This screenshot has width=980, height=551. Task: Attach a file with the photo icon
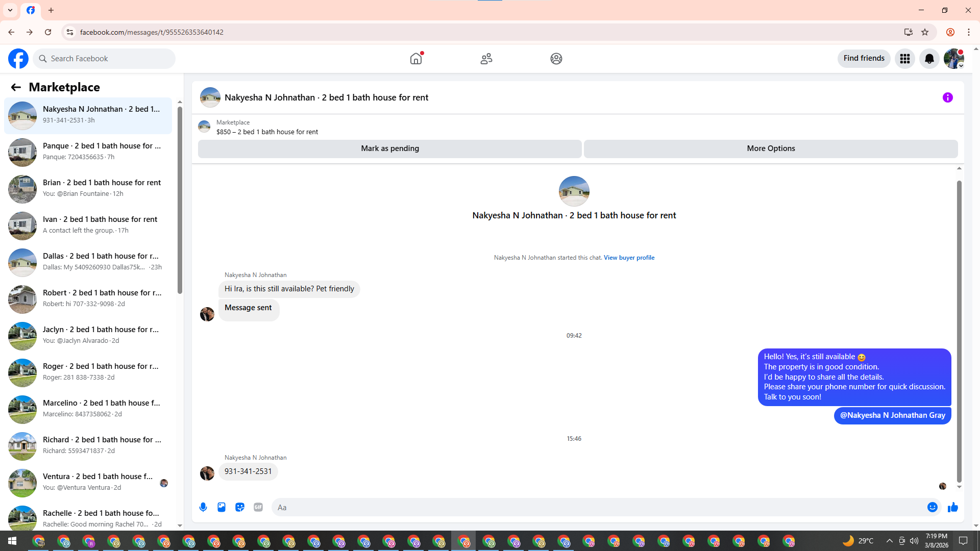coord(222,507)
